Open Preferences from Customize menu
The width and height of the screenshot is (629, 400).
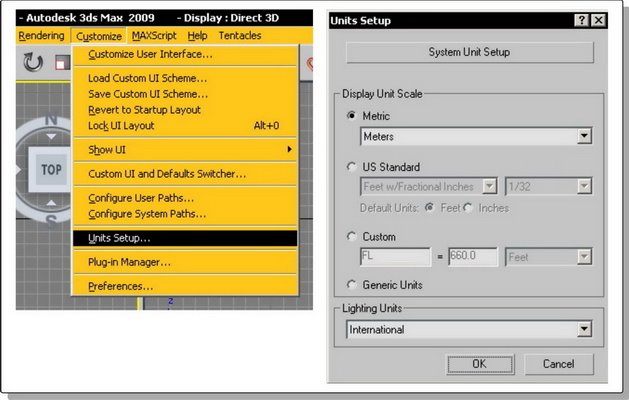[x=185, y=286]
